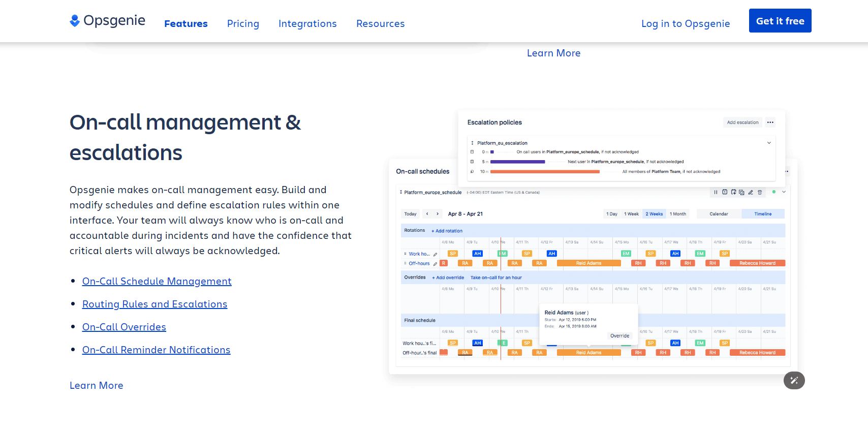The width and height of the screenshot is (868, 432).
Task: Click the pencil edit icon in schedule toolbar
Action: (x=751, y=192)
